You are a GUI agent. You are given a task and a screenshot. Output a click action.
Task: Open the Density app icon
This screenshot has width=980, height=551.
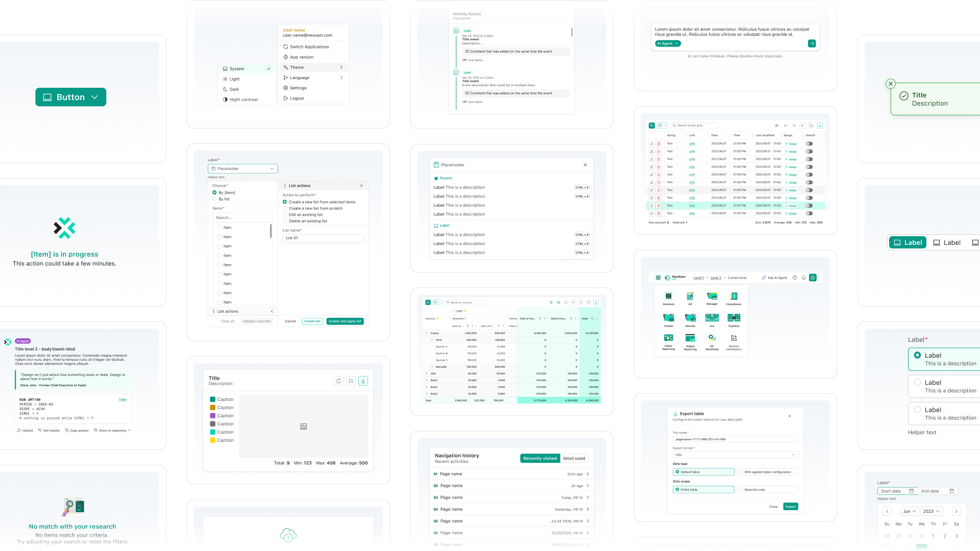coord(690,318)
